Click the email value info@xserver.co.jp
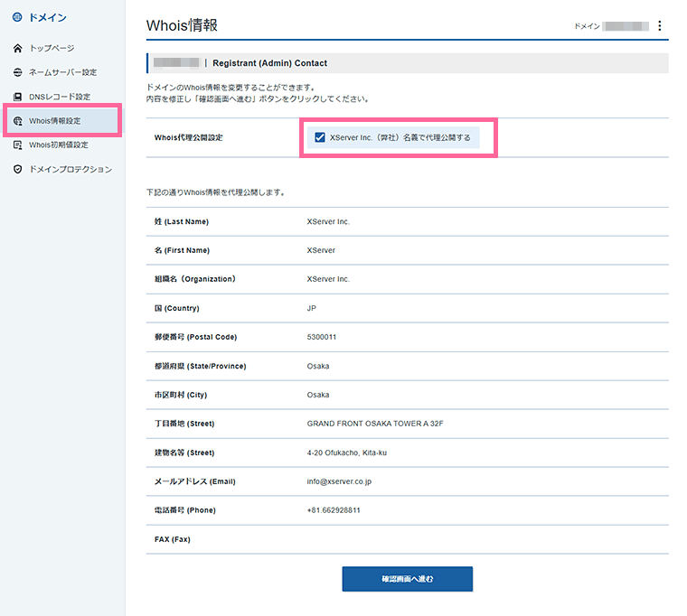The image size is (687, 616). (x=339, y=481)
